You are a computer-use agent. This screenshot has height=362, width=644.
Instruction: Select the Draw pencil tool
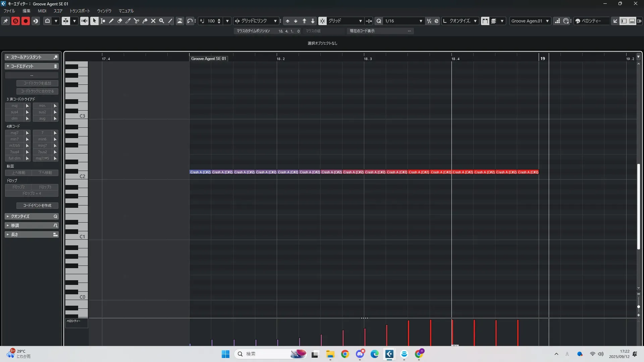[111, 21]
